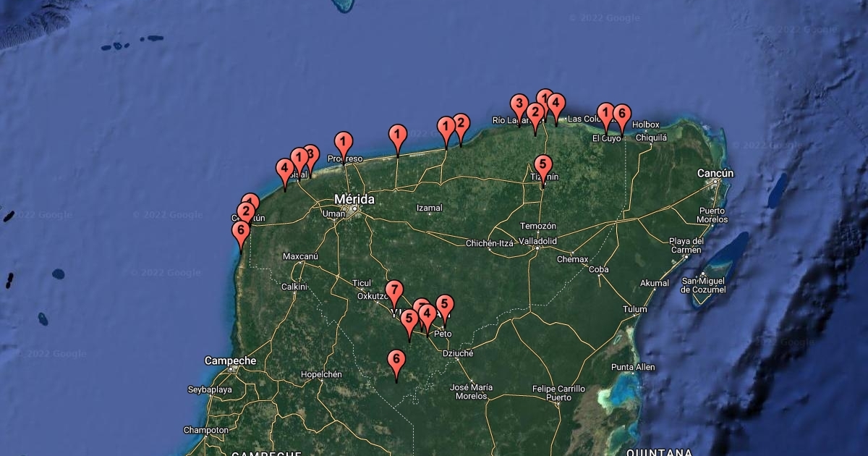868x456 pixels.
Task: Click the Chichén-Itzá map label
Action: 490,244
